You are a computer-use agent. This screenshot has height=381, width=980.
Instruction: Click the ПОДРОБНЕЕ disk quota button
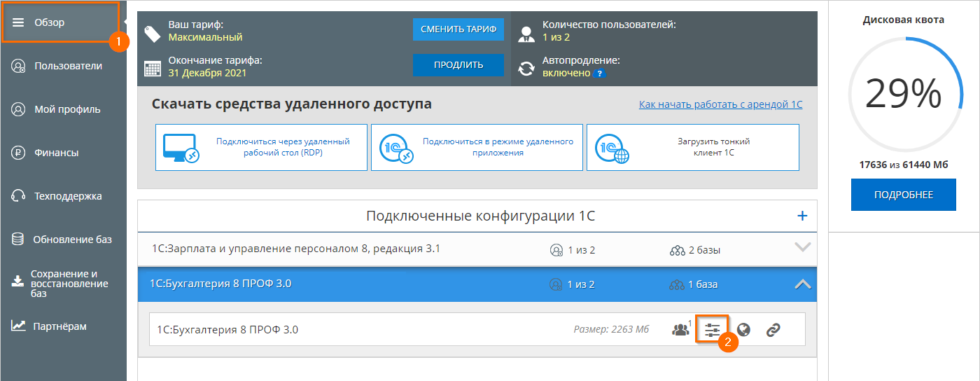(904, 195)
